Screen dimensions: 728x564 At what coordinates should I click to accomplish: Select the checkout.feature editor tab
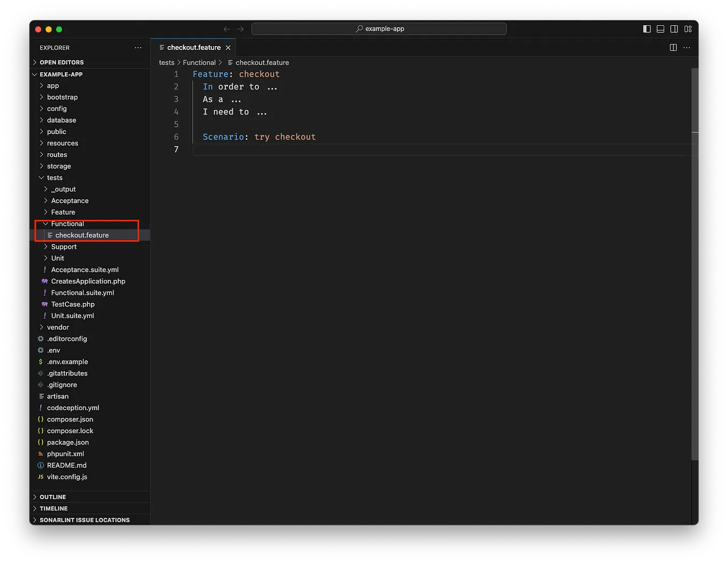194,48
